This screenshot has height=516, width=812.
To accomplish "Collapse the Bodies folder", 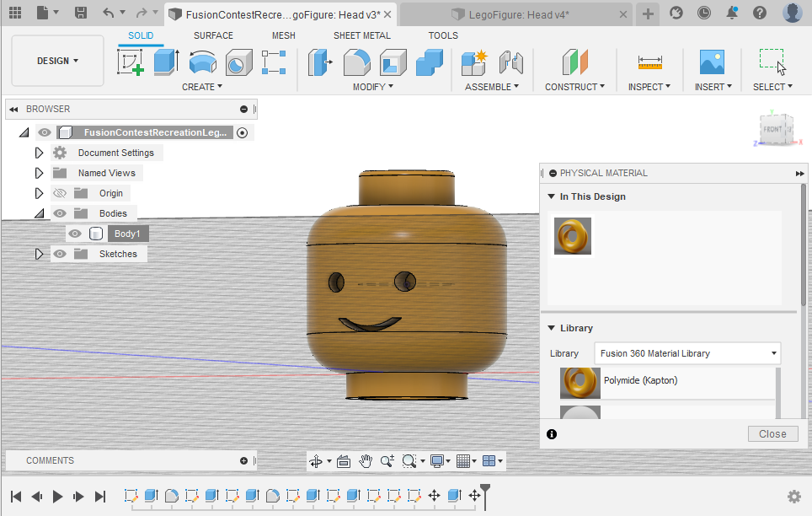I will [x=39, y=213].
